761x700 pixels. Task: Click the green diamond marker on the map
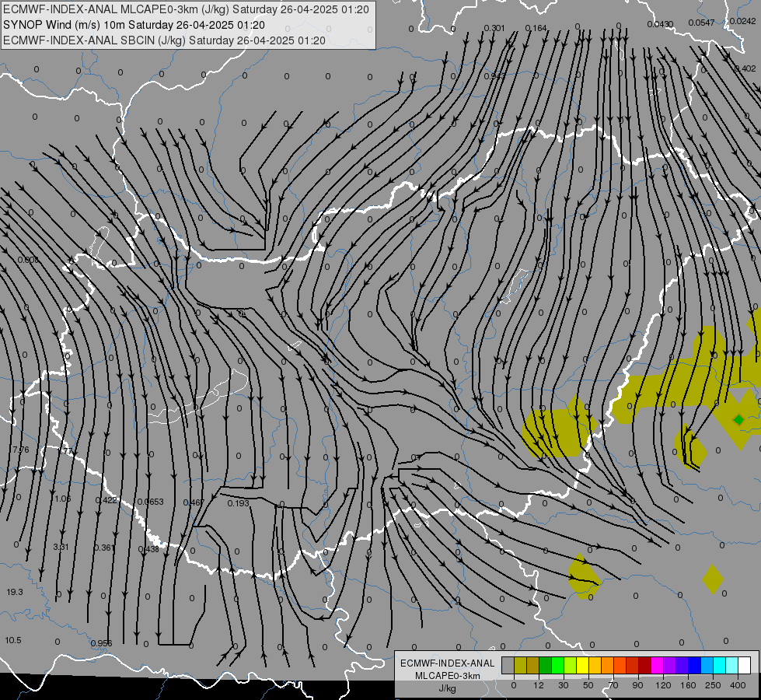pos(738,420)
